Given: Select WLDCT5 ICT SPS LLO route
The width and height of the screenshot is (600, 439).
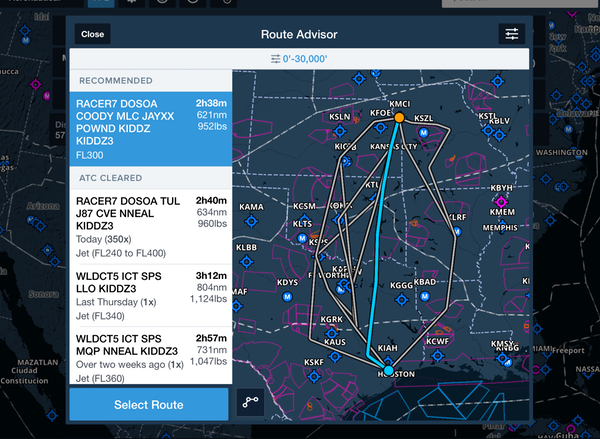Looking at the screenshot, I should (150, 295).
